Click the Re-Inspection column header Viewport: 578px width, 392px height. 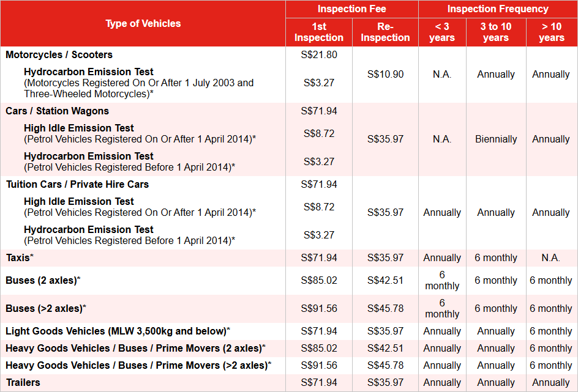click(385, 32)
